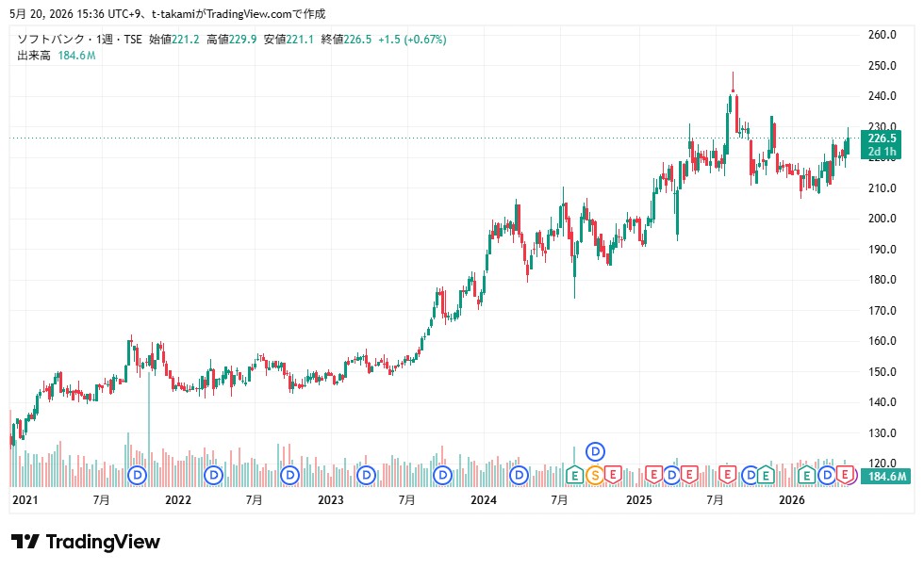Click the dividend D marker near September 2022
The width and height of the screenshot is (924, 570).
coord(289,475)
